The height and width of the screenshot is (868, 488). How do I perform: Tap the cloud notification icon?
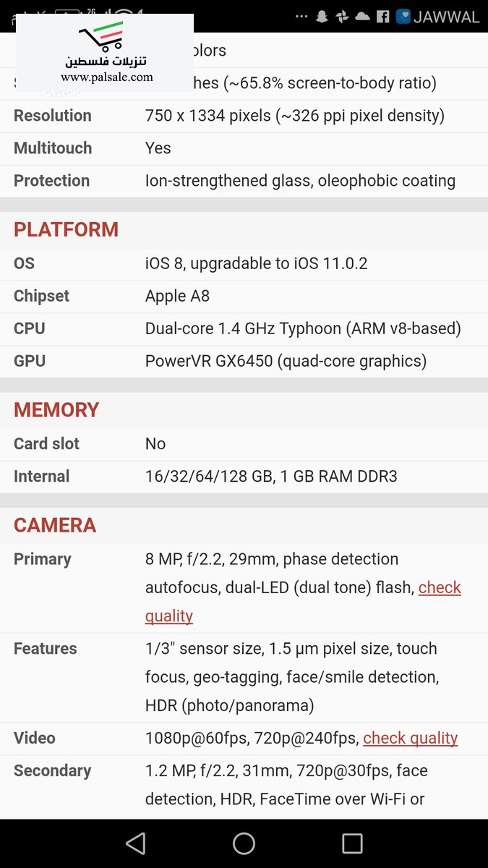[363, 17]
